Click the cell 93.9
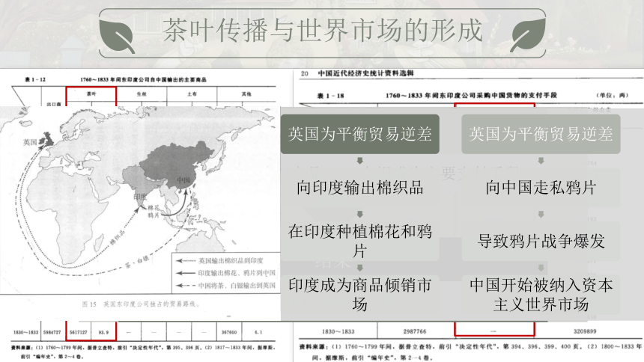644x362 pixels. pyautogui.click(x=103, y=332)
